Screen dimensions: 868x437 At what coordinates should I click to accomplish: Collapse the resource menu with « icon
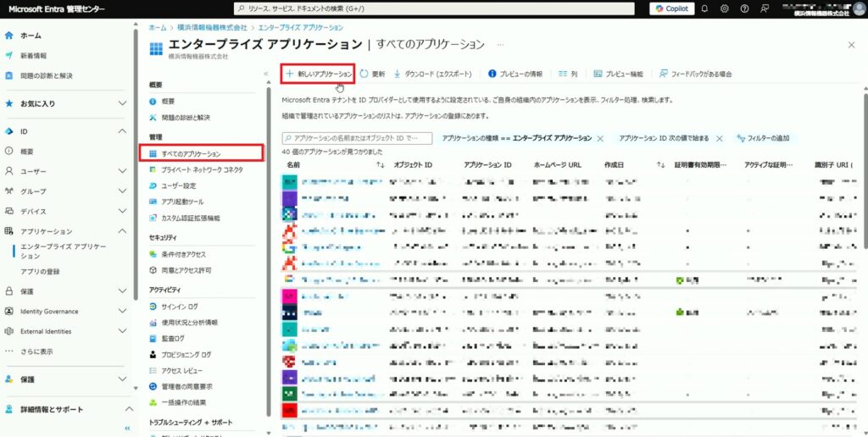[265, 74]
